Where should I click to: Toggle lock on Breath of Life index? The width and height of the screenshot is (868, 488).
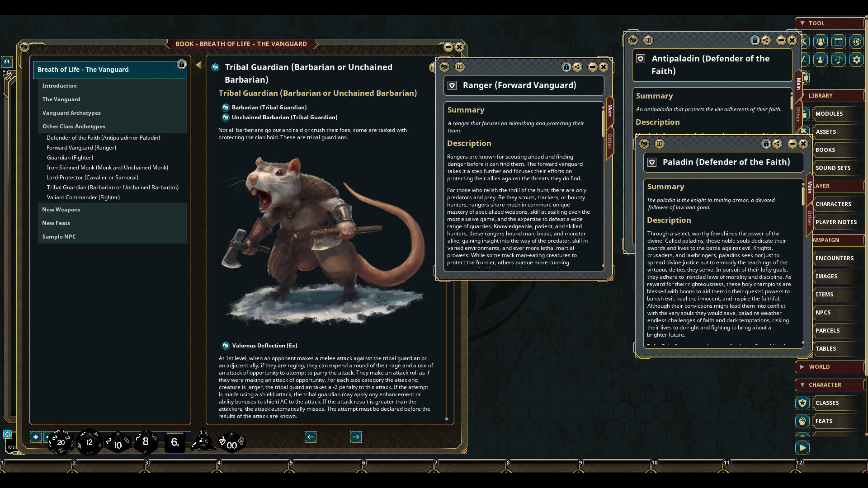[181, 64]
